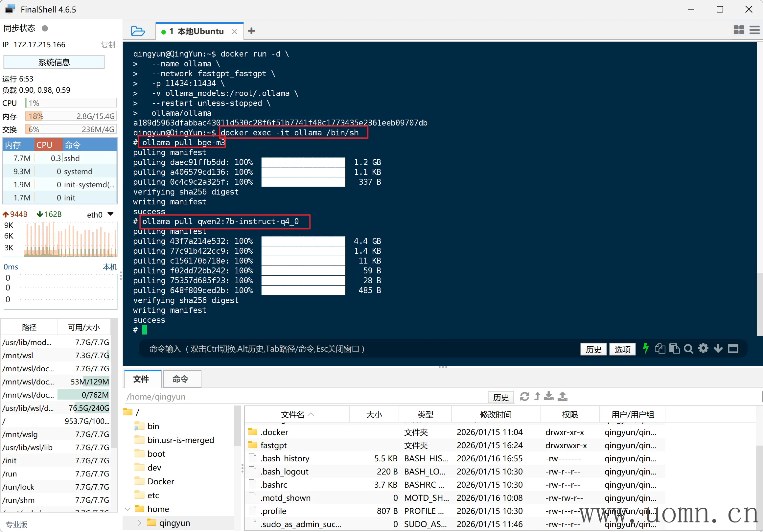Click the upload file icon
The height and width of the screenshot is (532, 763).
coord(562,396)
